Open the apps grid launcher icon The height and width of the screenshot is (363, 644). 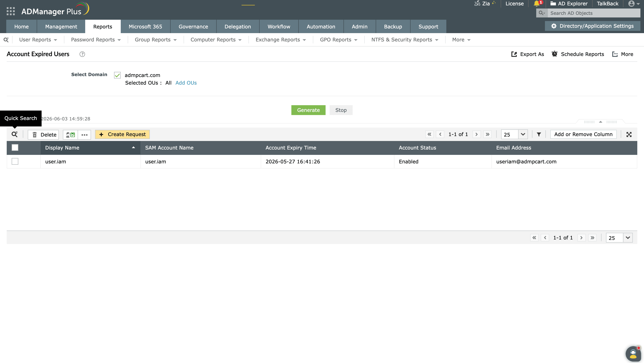(x=11, y=11)
